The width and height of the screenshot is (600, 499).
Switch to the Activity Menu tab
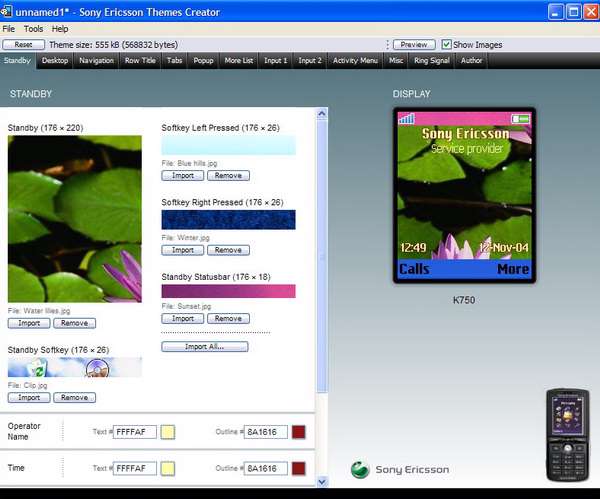tap(355, 60)
